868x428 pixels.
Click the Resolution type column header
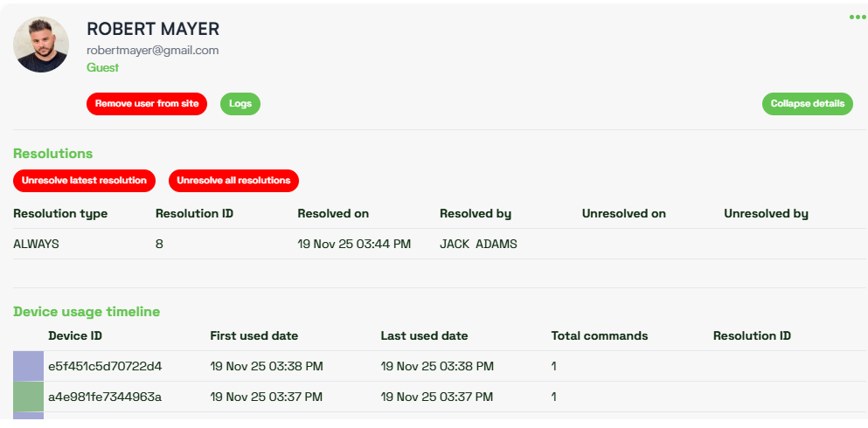60,214
